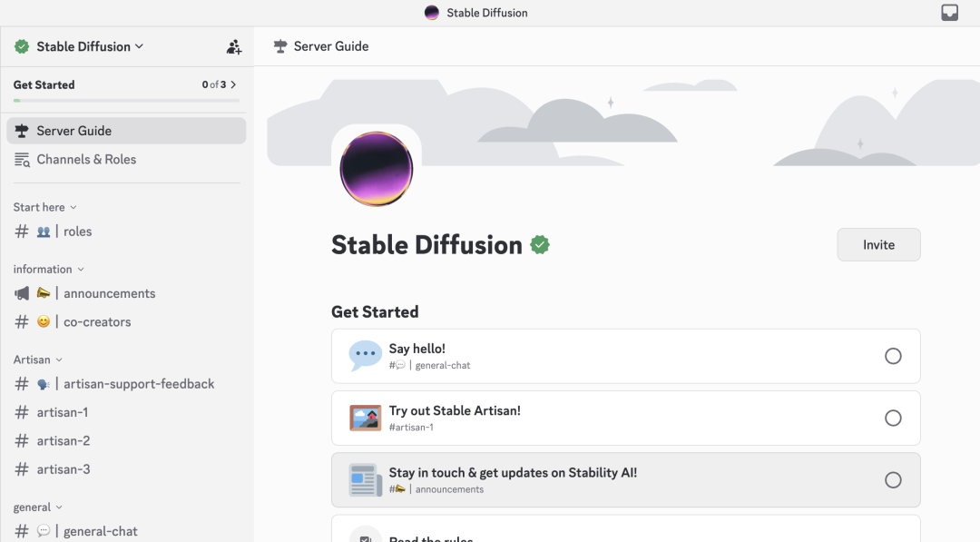The height and width of the screenshot is (542, 980).
Task: Click the green verified badge next to heading
Action: pos(540,245)
